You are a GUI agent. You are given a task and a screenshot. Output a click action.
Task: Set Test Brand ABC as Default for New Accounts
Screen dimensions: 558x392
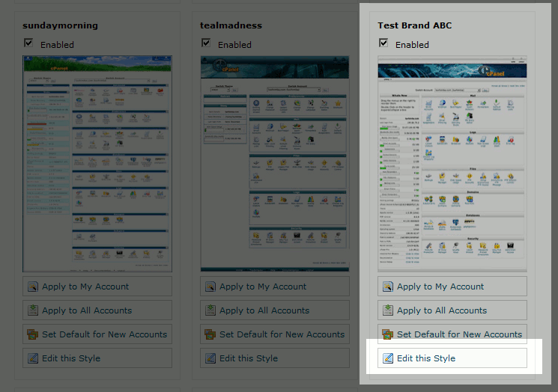(x=452, y=334)
